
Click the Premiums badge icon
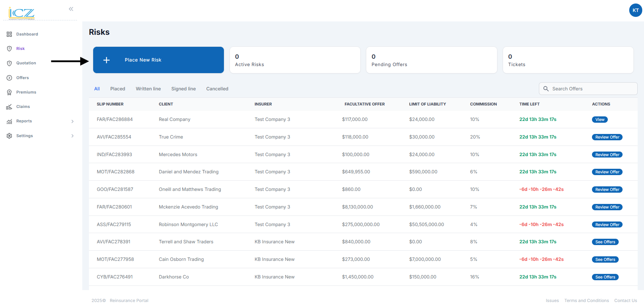click(x=9, y=92)
